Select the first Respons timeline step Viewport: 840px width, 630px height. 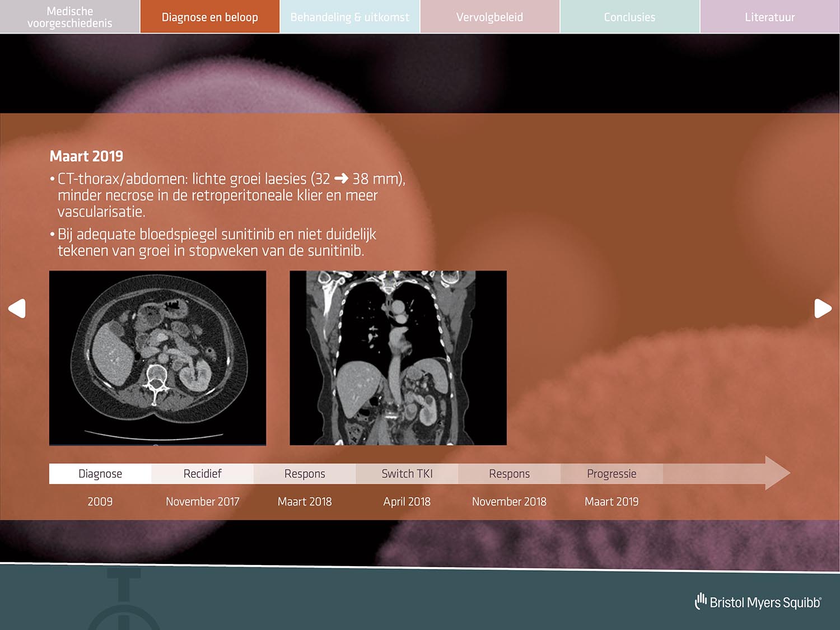305,474
